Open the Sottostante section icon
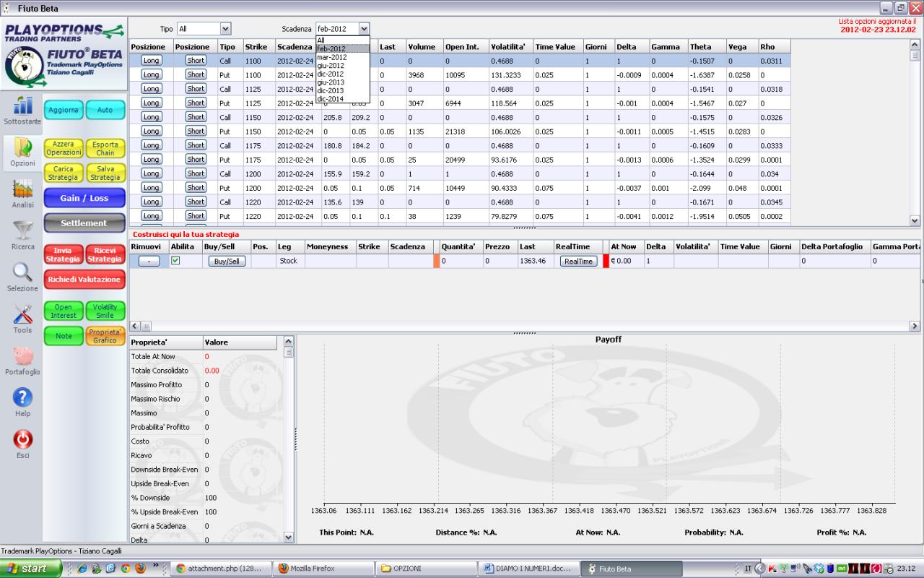This screenshot has width=924, height=578. coord(22,105)
